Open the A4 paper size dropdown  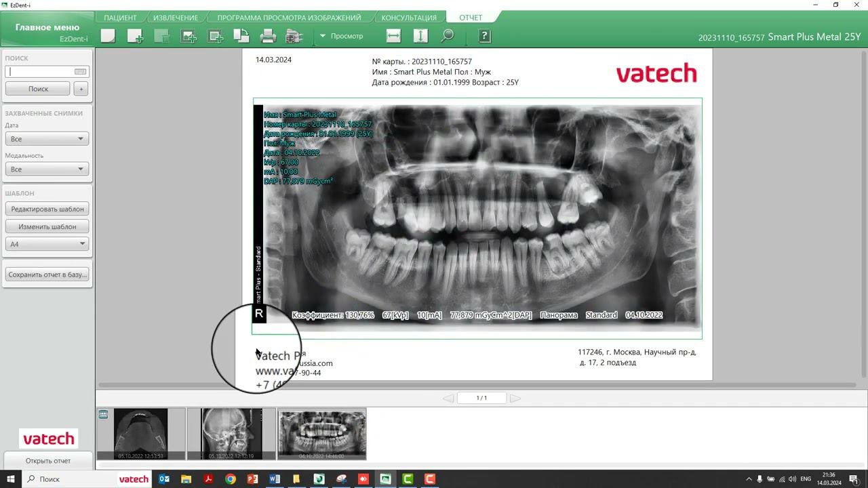(47, 244)
